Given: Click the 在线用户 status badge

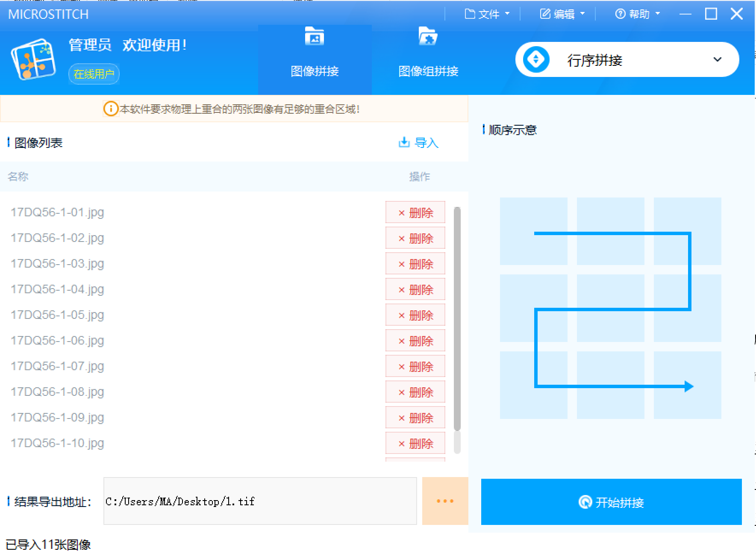Looking at the screenshot, I should click(94, 74).
